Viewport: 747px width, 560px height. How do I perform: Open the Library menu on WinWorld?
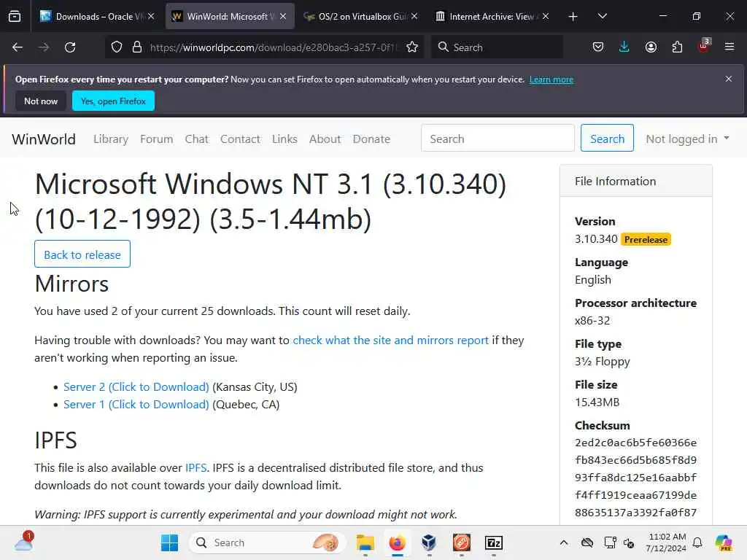click(x=111, y=139)
